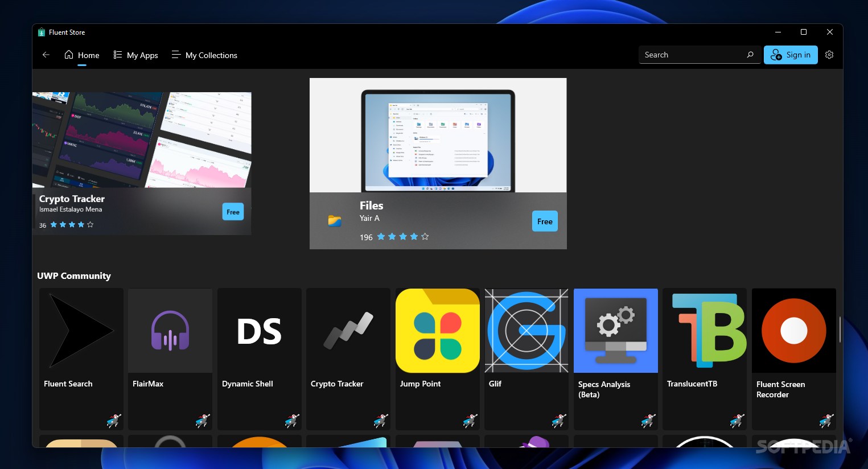The image size is (868, 469).
Task: Click the Fluent Store title bar icon
Action: pyautogui.click(x=41, y=32)
